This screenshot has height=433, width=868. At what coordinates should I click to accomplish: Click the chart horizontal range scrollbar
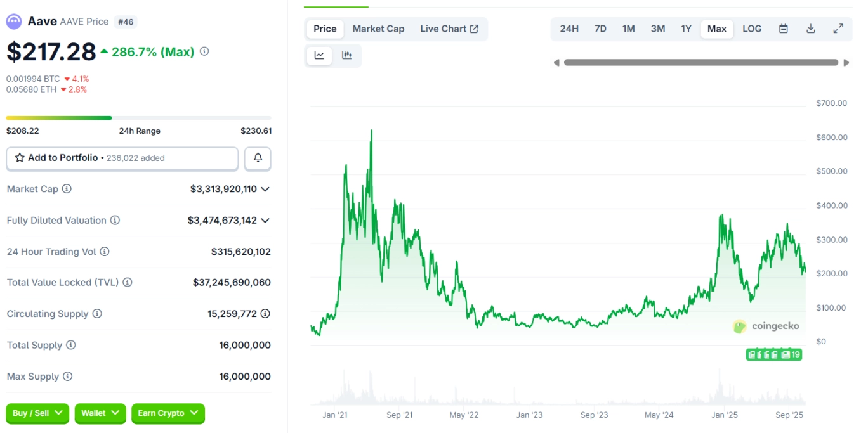(700, 63)
